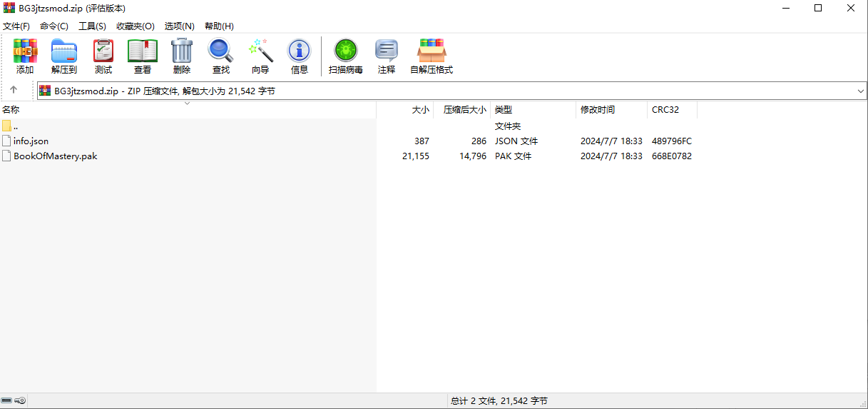Sort by 修改时间 column header
The image size is (868, 409).
click(x=611, y=110)
